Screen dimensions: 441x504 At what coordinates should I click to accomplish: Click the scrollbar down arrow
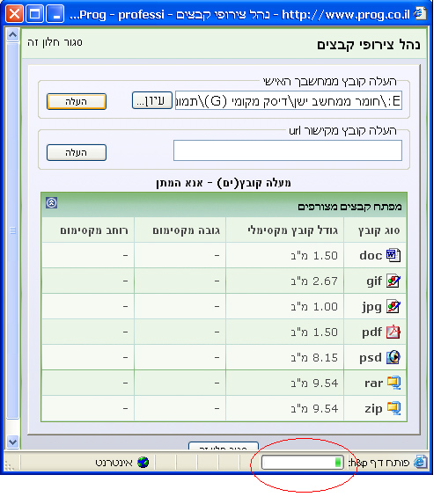[13, 442]
